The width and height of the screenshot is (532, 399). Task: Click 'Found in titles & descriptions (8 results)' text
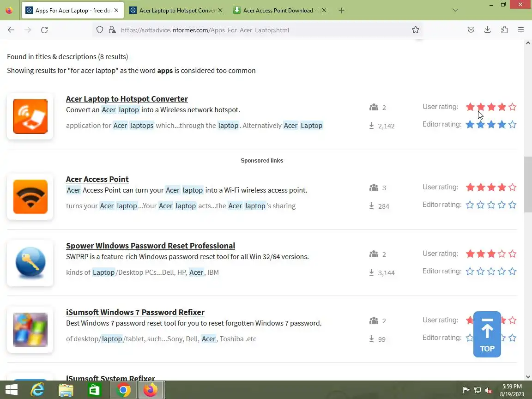(x=67, y=57)
